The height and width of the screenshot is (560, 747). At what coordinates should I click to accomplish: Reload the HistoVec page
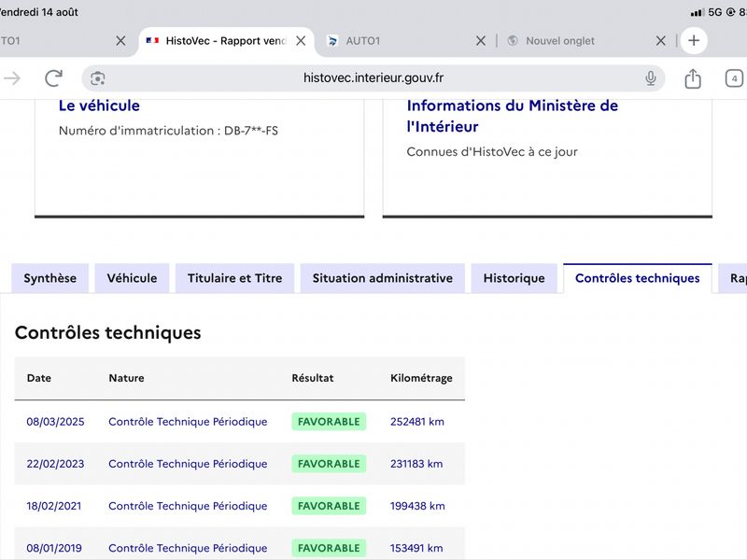(x=53, y=78)
